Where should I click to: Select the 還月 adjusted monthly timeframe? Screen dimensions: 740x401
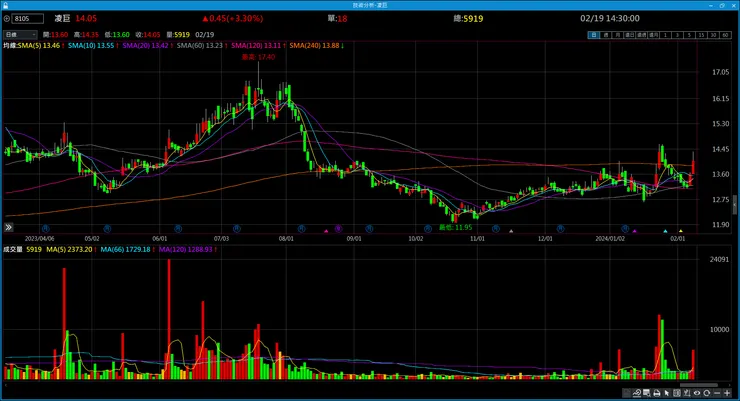pyautogui.click(x=654, y=35)
